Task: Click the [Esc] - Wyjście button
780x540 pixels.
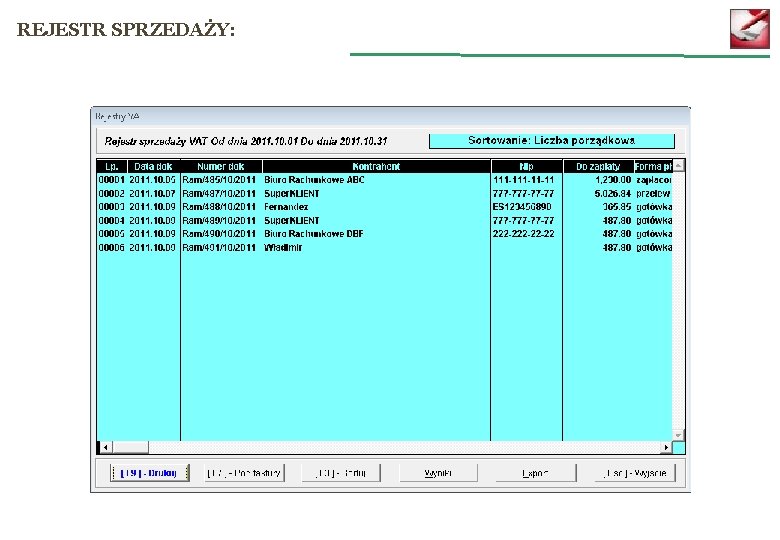Action: click(635, 473)
